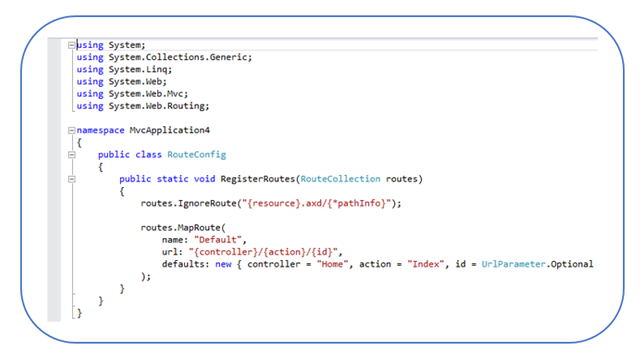Click the "Index" action default value
The width and height of the screenshot is (640, 363).
click(x=425, y=264)
